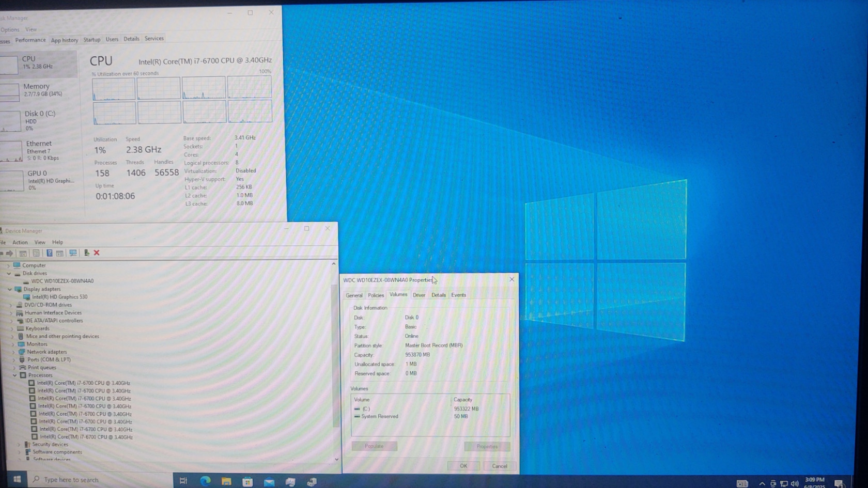Open the App history tab in Task Manager
The height and width of the screenshot is (488, 868).
tap(65, 40)
